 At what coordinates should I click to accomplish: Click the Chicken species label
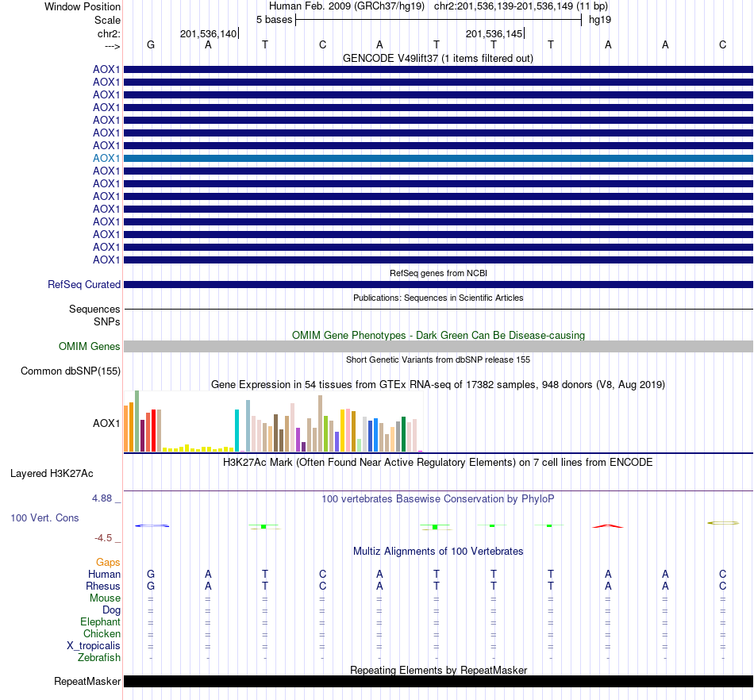102,634
